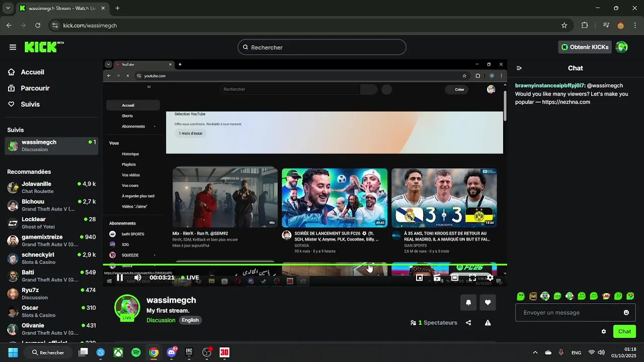Image resolution: width=644 pixels, height=362 pixels.
Task: Open Epic Games Launcher from the taskbar
Action: pos(189,352)
